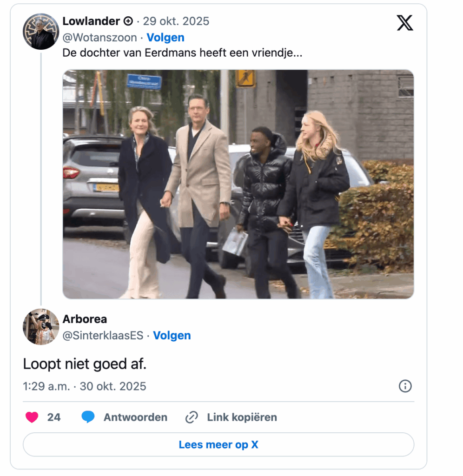
Task: Follow @Wotanszoon via the Volgen link
Action: click(165, 38)
